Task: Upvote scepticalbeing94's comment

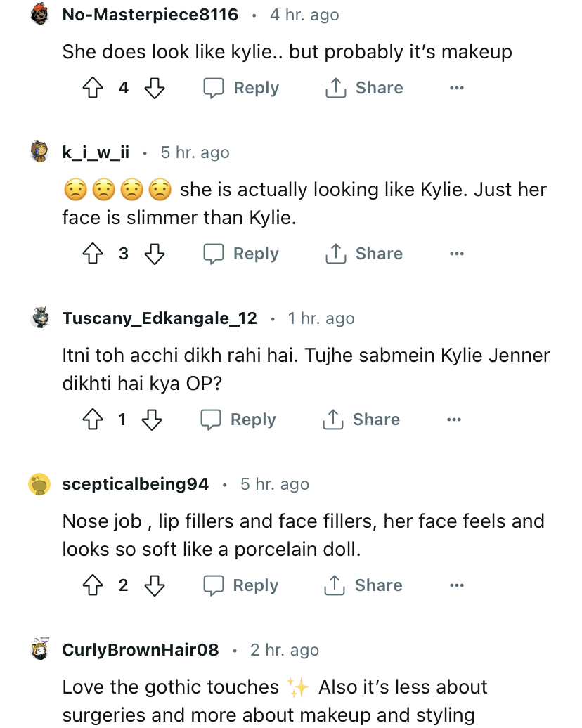Action: [93, 585]
